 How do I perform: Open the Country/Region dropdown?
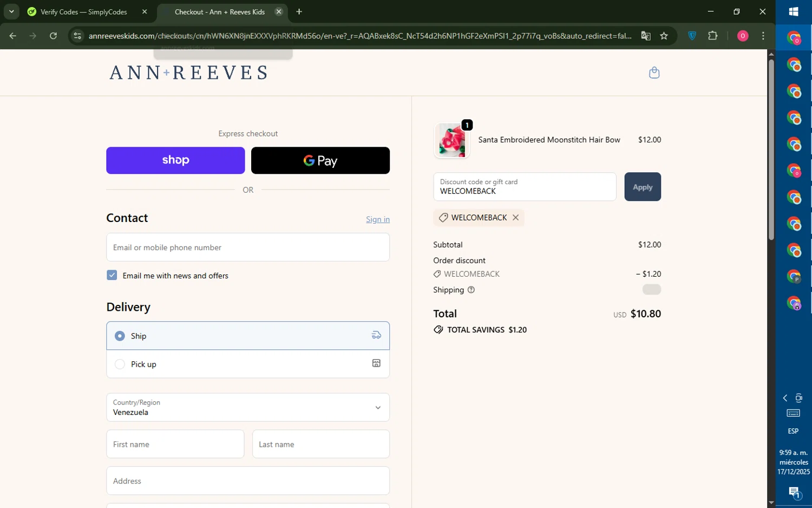coord(248,407)
